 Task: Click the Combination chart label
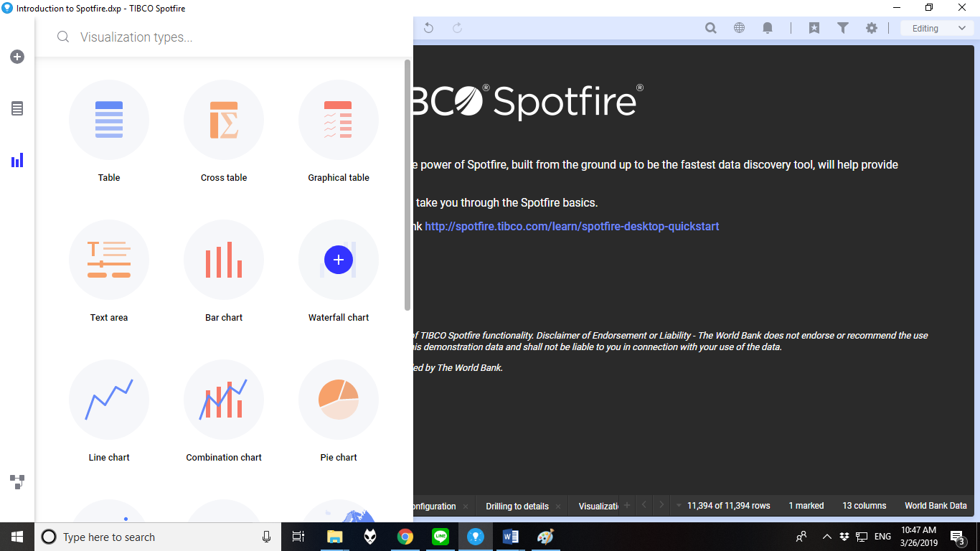coord(224,457)
